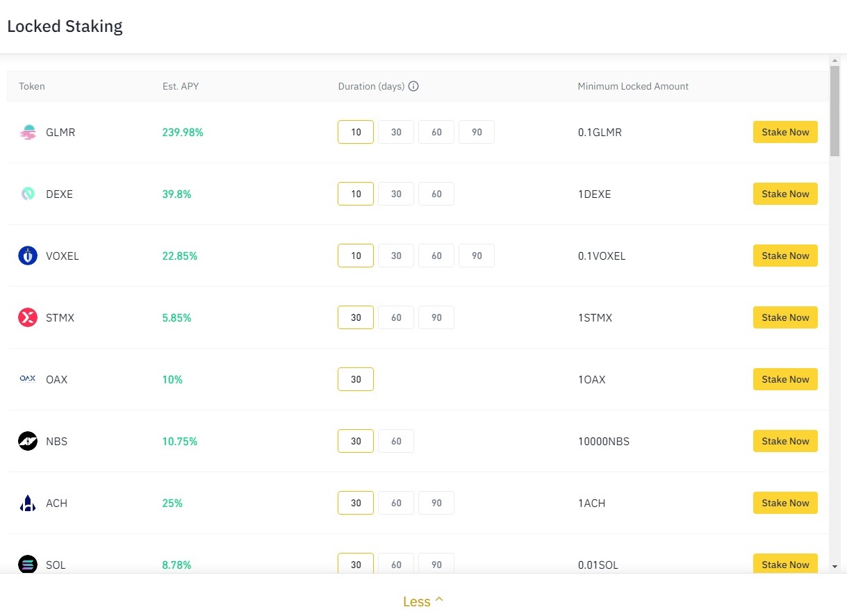
Task: Select 30-day duration for VOXEL
Action: pyautogui.click(x=396, y=256)
